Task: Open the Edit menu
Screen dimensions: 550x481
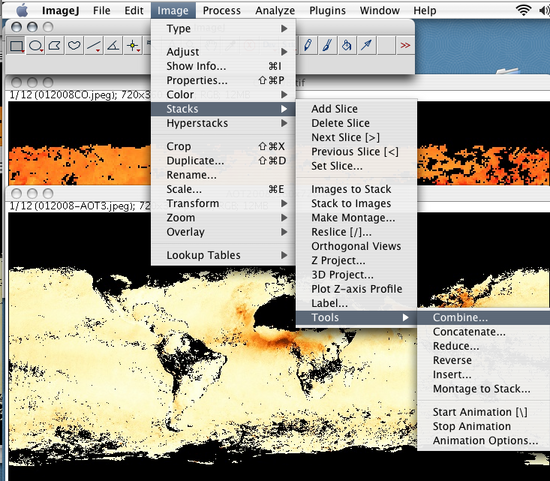Action: click(x=134, y=11)
